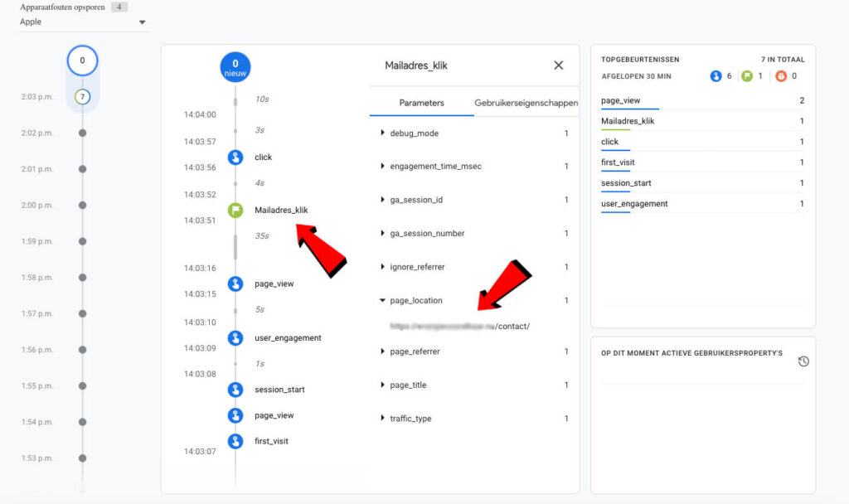Click the session_start event icon
The height and width of the screenshot is (504, 849).
coord(235,389)
